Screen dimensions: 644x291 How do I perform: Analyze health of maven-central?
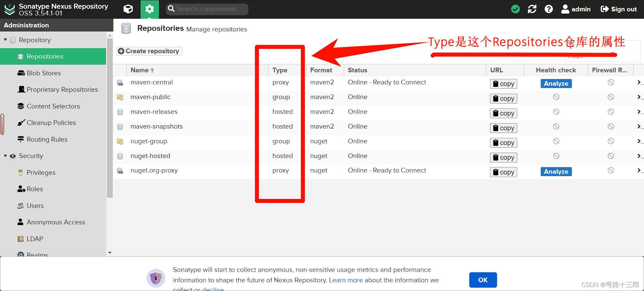click(x=556, y=83)
